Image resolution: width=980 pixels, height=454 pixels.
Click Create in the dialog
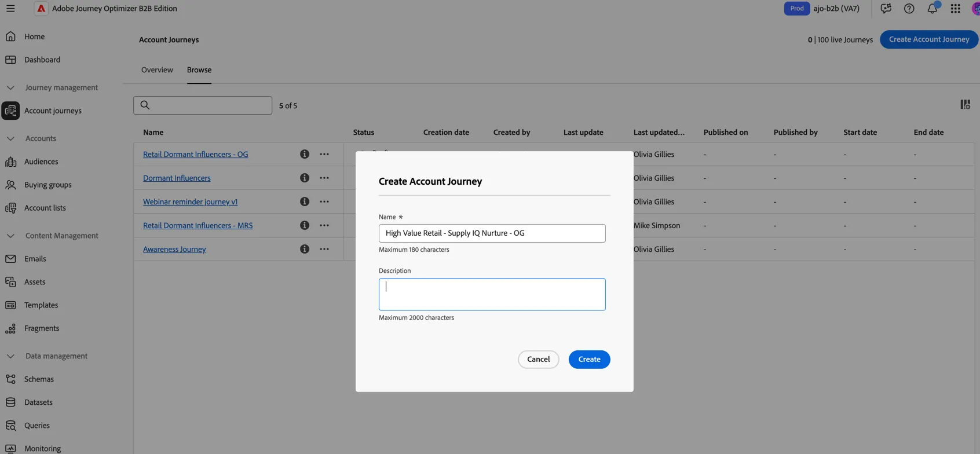(589, 359)
